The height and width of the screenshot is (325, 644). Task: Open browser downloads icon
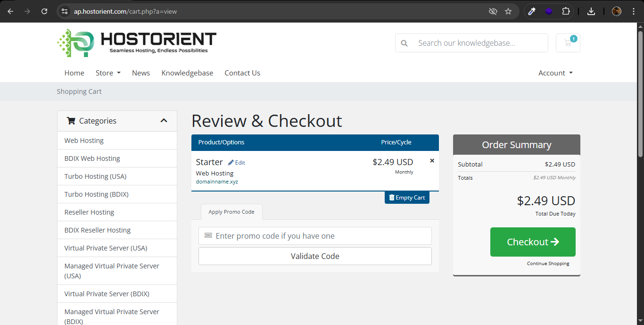coord(591,11)
